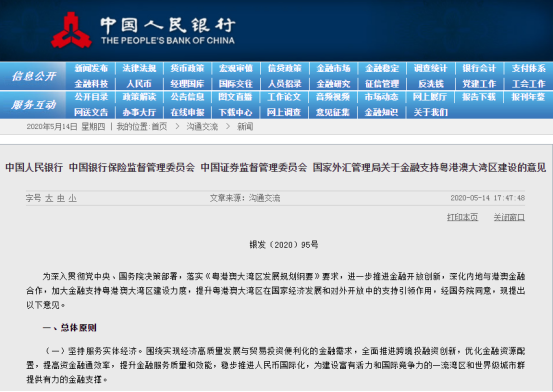The image size is (553, 392).
Task: Go to 货币政策 section
Action: (187, 68)
